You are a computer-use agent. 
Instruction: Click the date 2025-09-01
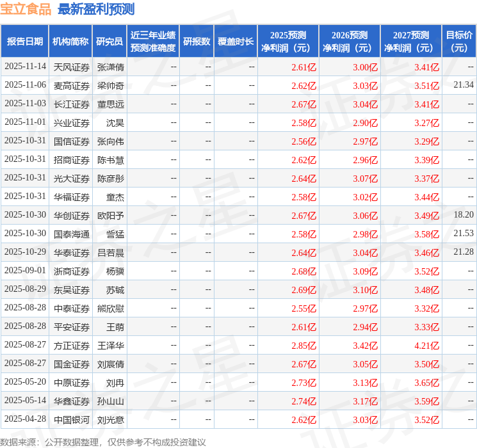point(25,270)
